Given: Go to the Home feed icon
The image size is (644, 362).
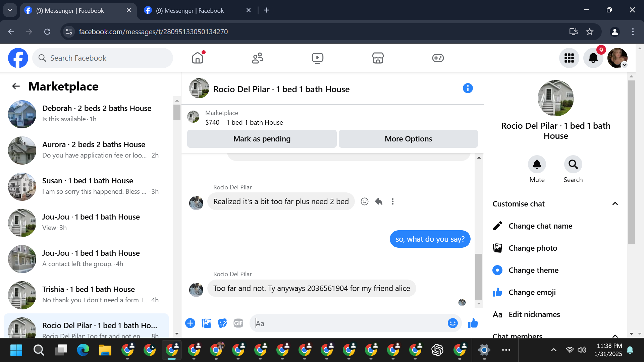Looking at the screenshot, I should pos(198,58).
